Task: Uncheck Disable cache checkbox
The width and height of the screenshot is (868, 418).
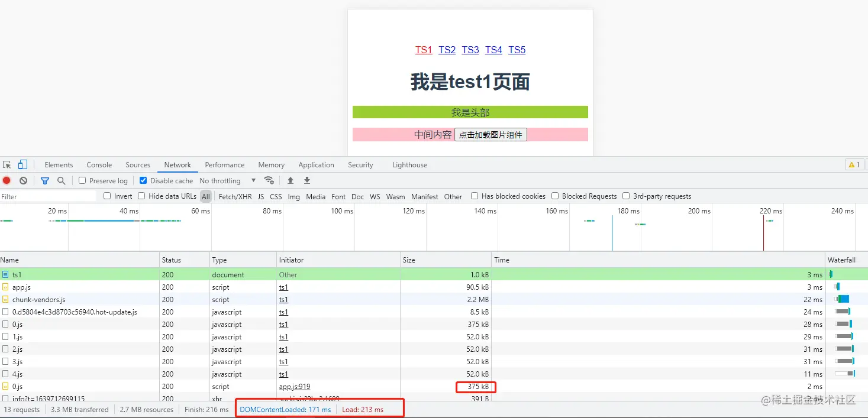Action: click(x=143, y=180)
